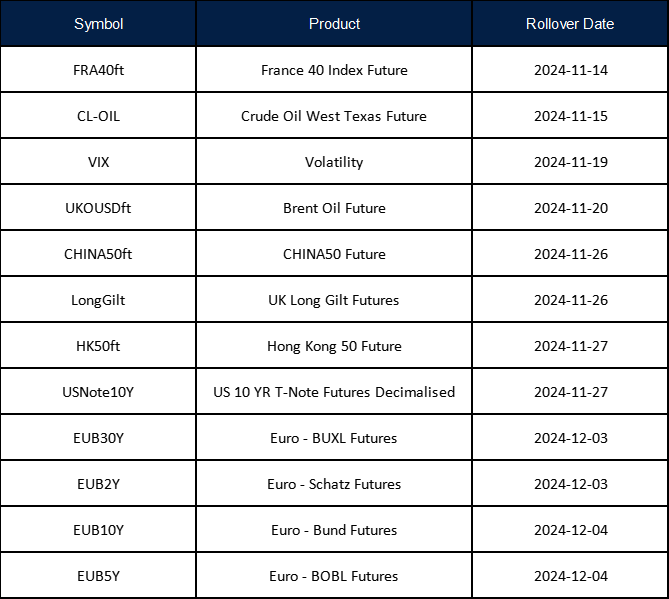The height and width of the screenshot is (599, 669).
Task: Select US 10 YR T-Note Futures Decimalised
Action: pyautogui.click(x=334, y=392)
